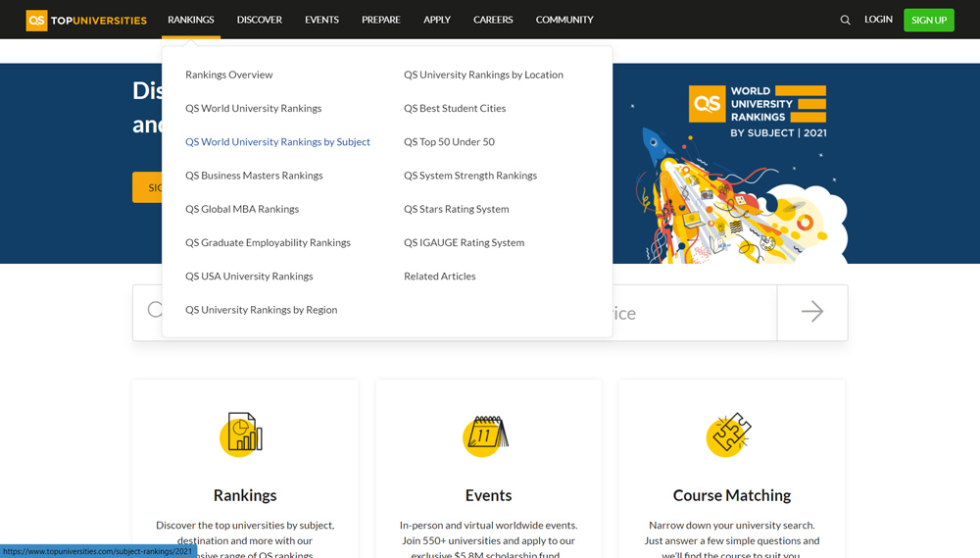The image size is (980, 558).
Task: Select QS Best Student Cities
Action: click(455, 108)
